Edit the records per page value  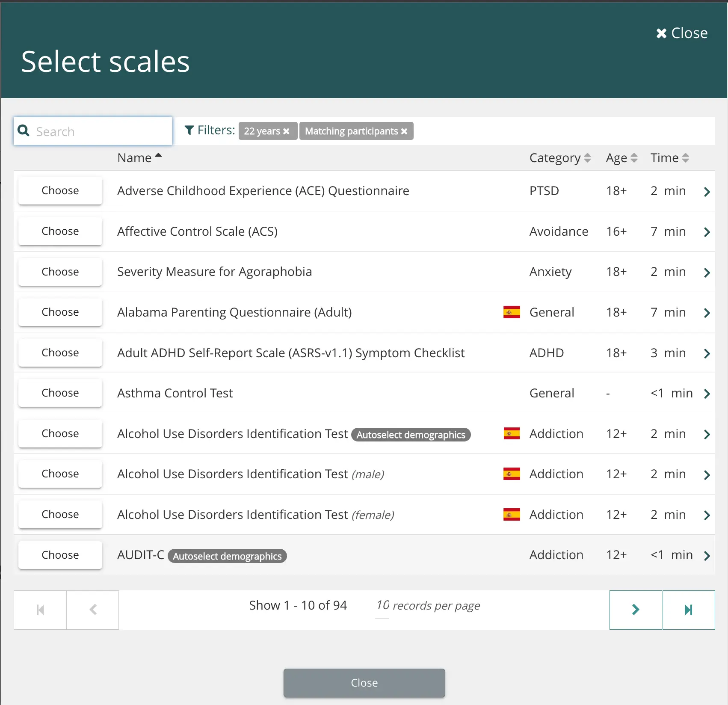(x=381, y=605)
